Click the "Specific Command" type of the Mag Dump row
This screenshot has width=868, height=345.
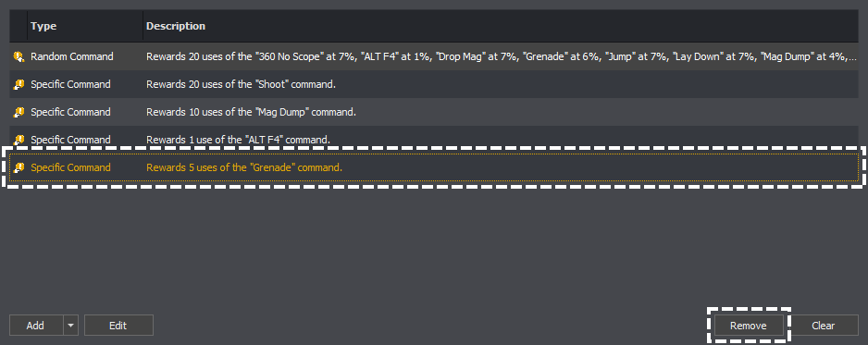coord(70,112)
